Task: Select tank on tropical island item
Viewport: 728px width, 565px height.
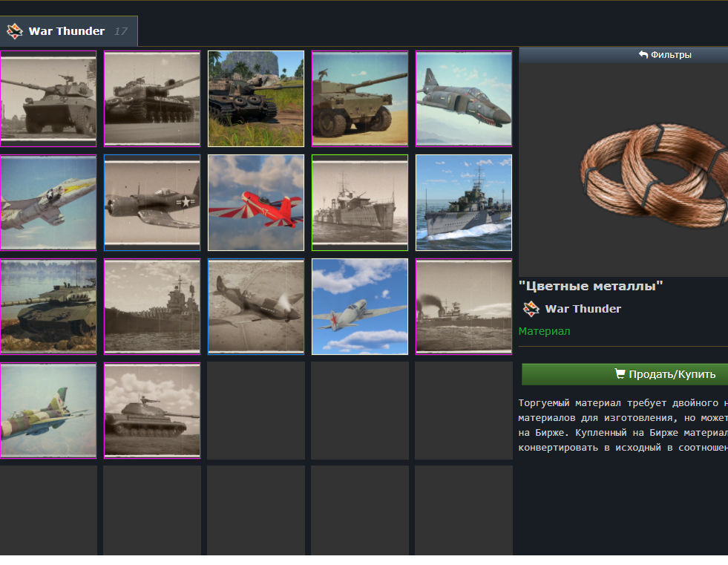Action: pos(256,99)
